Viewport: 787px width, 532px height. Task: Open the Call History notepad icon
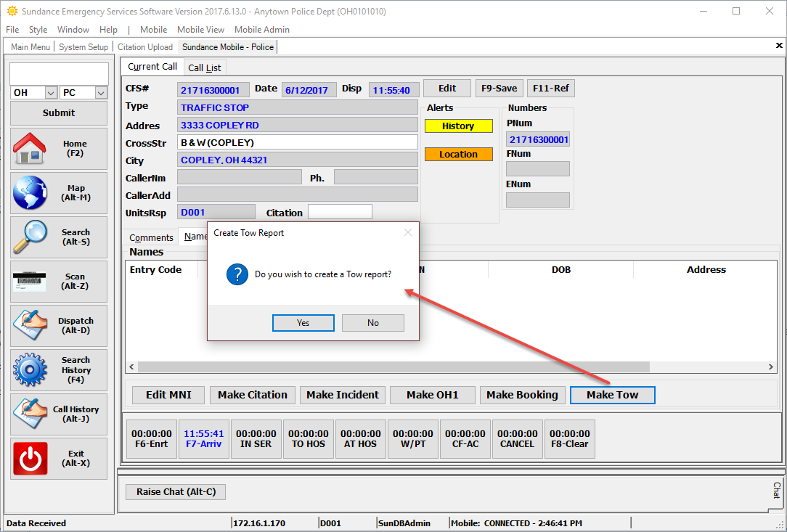(30, 414)
